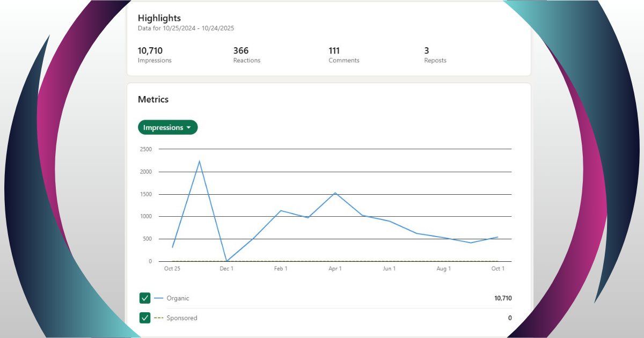Click the Metrics section heading

tap(153, 99)
